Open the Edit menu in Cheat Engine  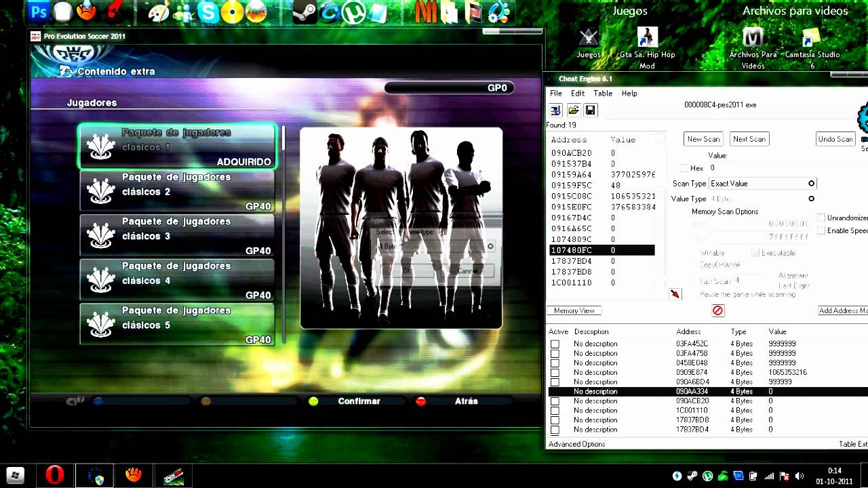(x=578, y=94)
